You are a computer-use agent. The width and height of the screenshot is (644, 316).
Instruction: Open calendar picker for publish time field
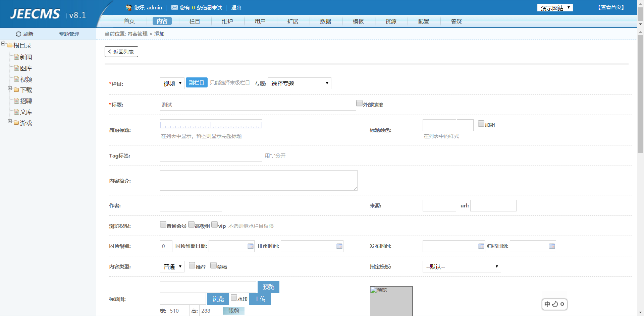[x=481, y=246]
